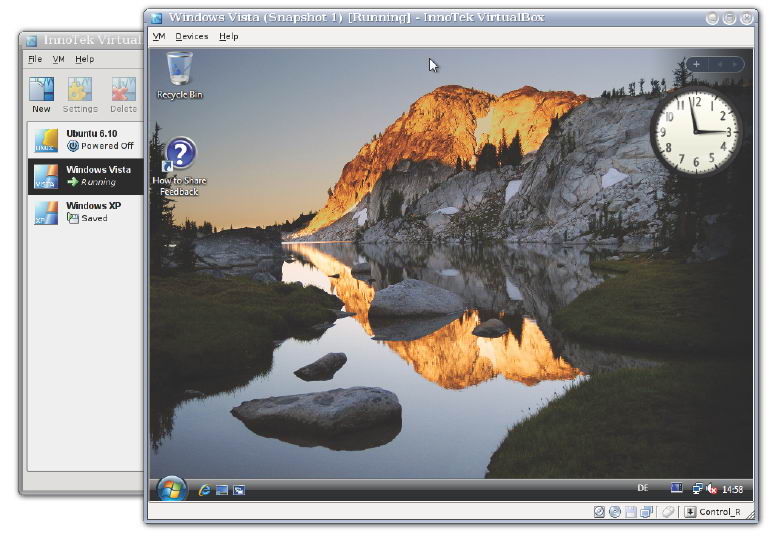784x536 pixels.
Task: Click the network adapters status bar icon
Action: pyautogui.click(x=647, y=512)
